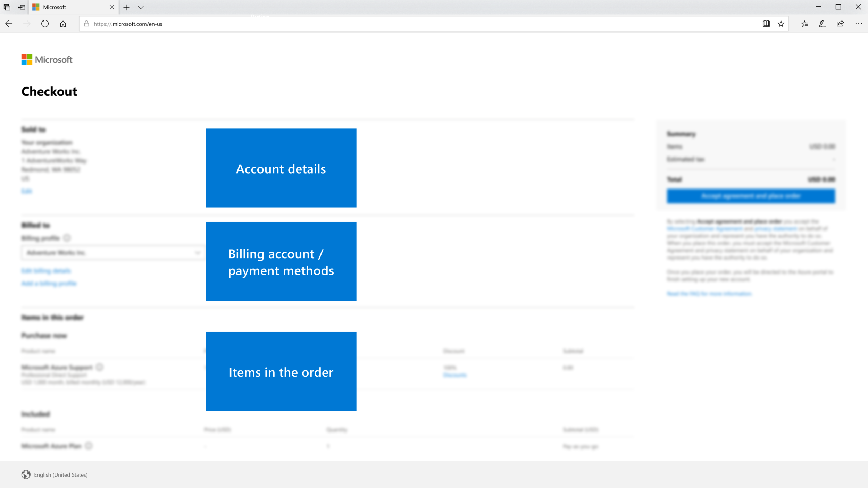This screenshot has height=488, width=868.
Task: Expand the tab previews chevron
Action: tap(141, 7)
